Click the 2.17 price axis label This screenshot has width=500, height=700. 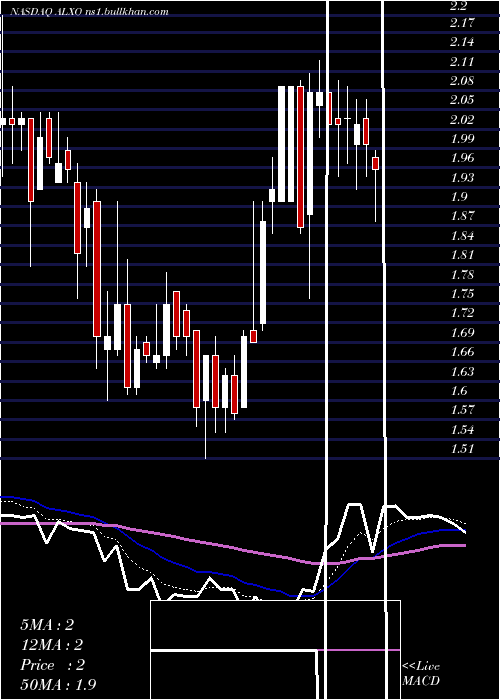pyautogui.click(x=462, y=22)
